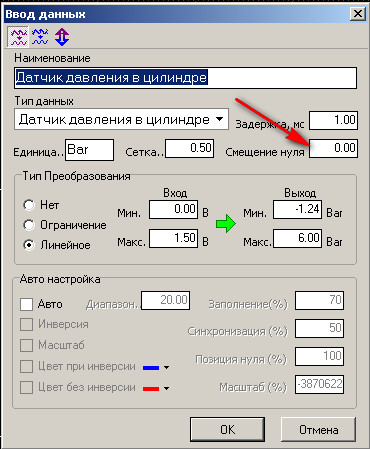
Task: Click the blue-purple up-down arrows icon
Action: click(62, 37)
